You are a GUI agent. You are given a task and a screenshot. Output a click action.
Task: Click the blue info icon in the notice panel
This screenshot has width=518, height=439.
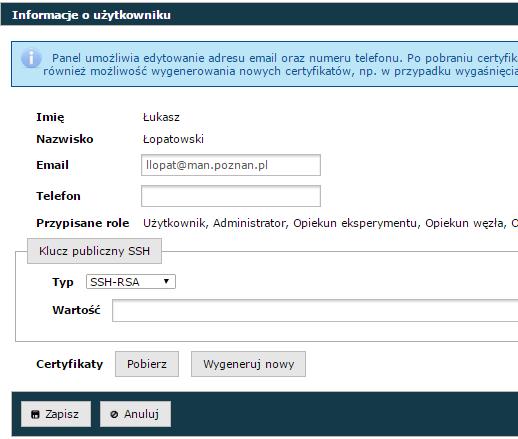[31, 58]
